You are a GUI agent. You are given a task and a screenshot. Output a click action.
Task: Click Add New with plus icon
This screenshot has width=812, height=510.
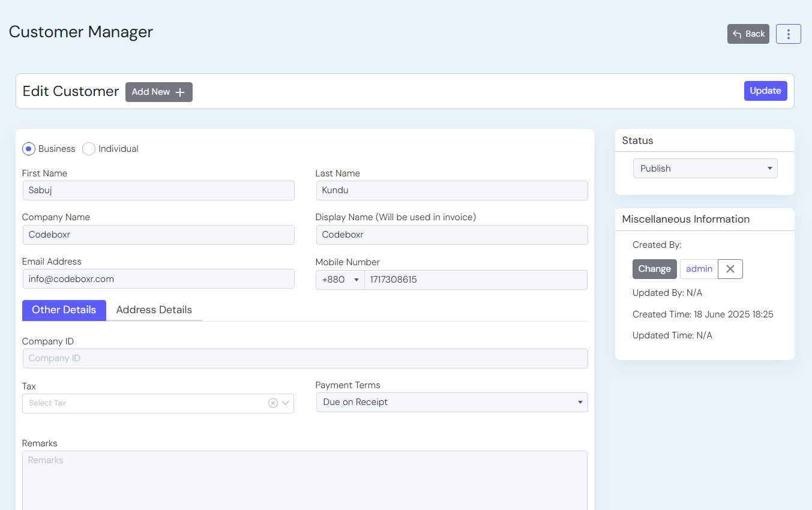158,92
